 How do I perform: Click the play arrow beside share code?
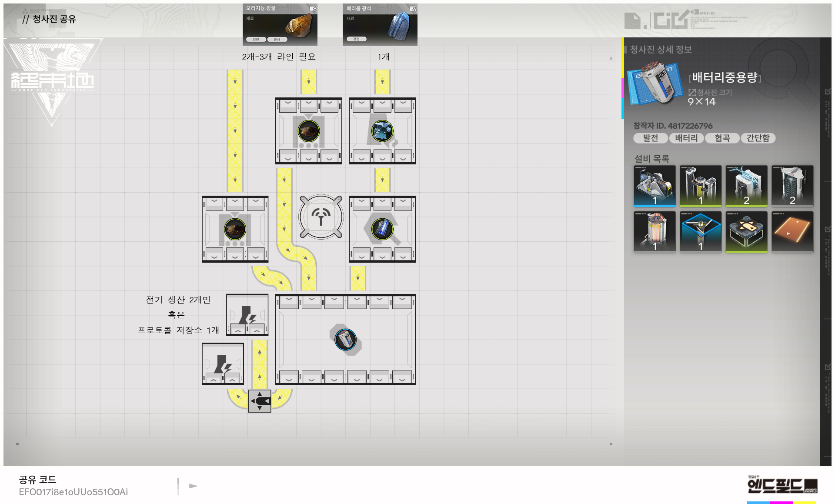[x=194, y=486]
